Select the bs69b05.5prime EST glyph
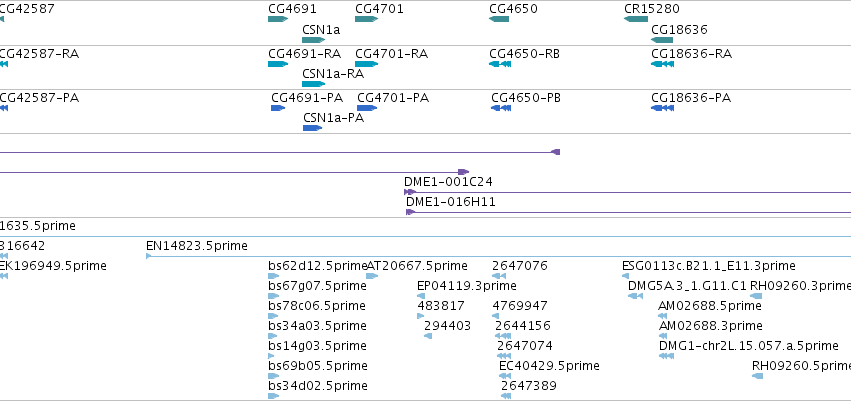This screenshot has height=401, width=851. point(274,376)
